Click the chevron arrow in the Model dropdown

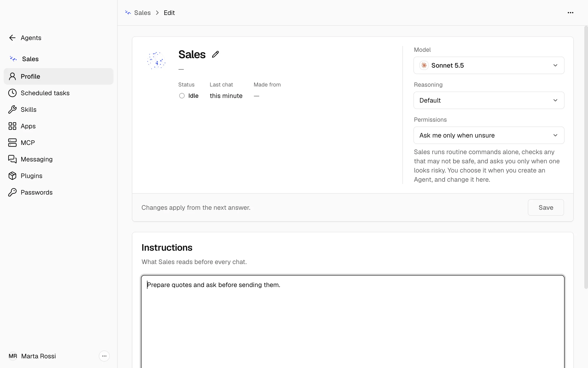click(555, 65)
